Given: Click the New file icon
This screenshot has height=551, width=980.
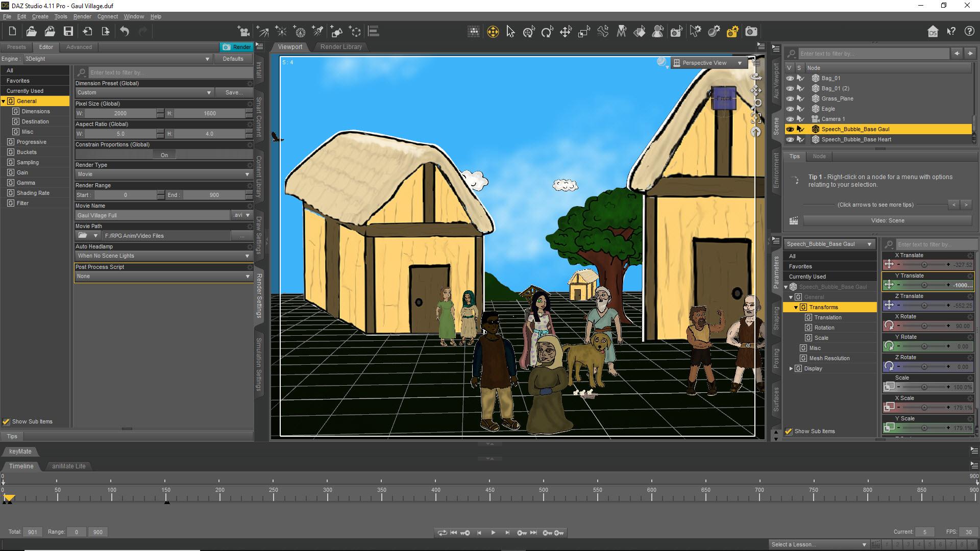Looking at the screenshot, I should (x=12, y=32).
